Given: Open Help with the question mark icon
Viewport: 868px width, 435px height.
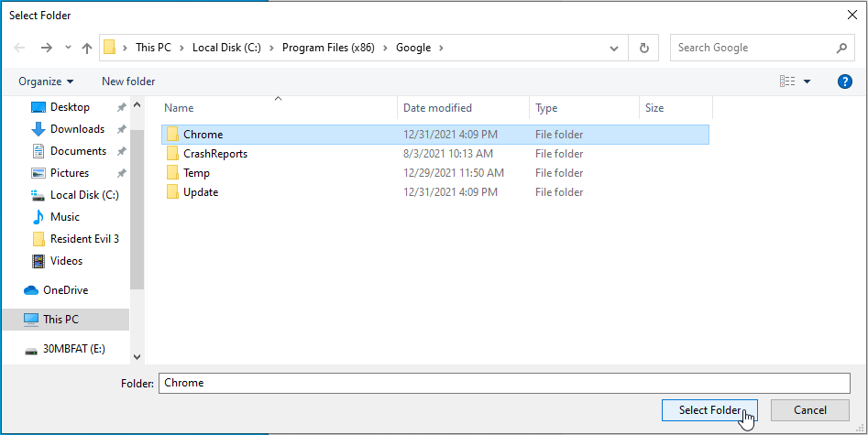Looking at the screenshot, I should pyautogui.click(x=844, y=82).
